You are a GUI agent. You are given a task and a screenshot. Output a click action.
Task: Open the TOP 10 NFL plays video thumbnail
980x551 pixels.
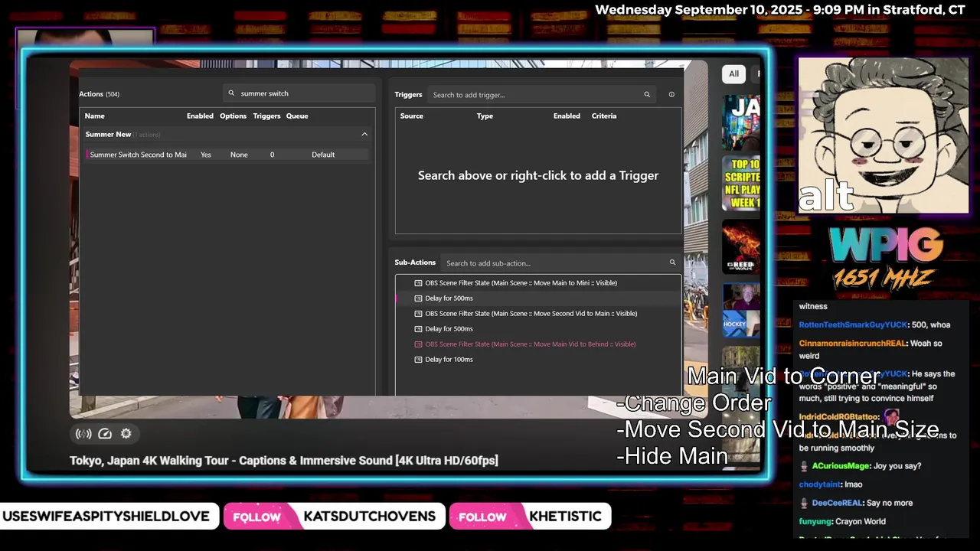tap(741, 184)
